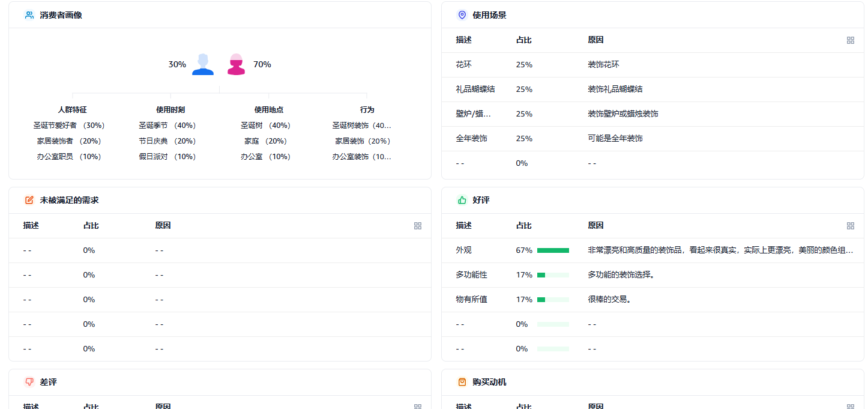Click the pink female avatar icon
The height and width of the screenshot is (409, 868).
tap(237, 64)
